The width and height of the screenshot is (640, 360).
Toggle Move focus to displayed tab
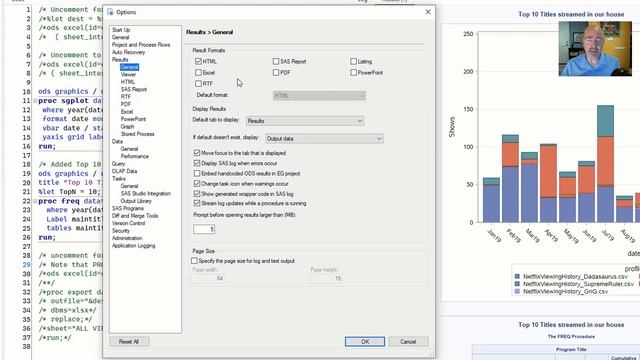(x=197, y=153)
